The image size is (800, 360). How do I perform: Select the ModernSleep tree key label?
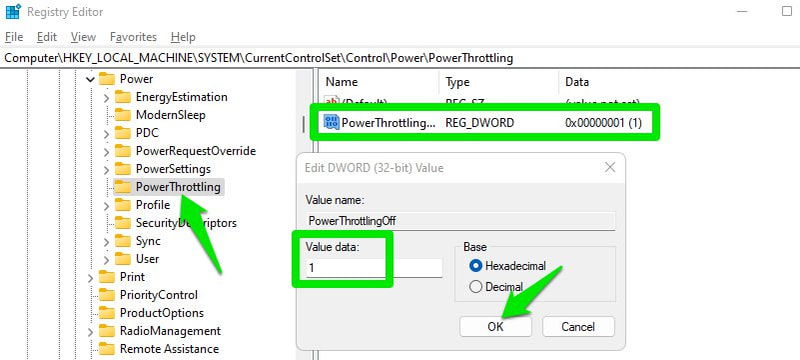(x=170, y=115)
